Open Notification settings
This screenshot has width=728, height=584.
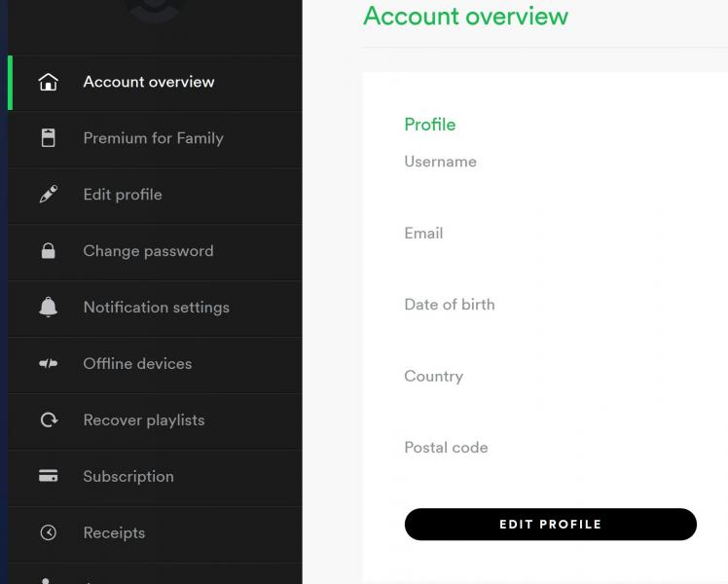(x=155, y=308)
